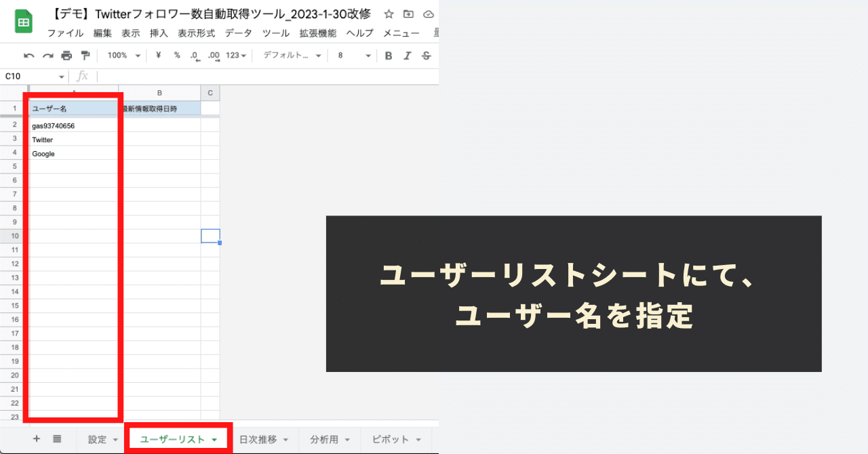
Task: Star this spreadsheet as favorite
Action: click(x=388, y=14)
